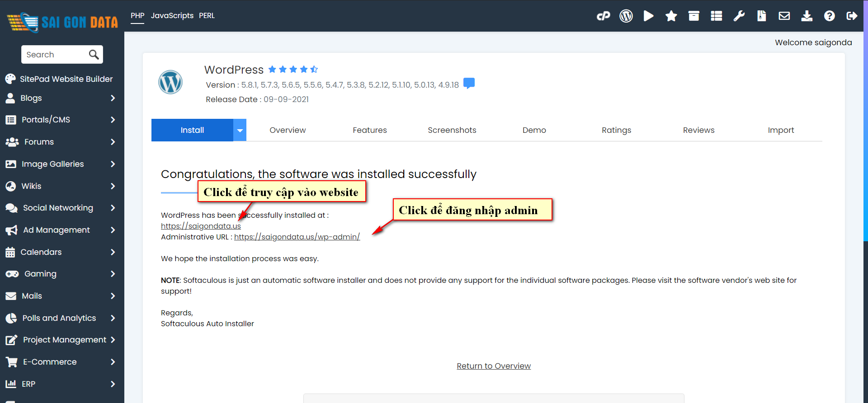The height and width of the screenshot is (403, 868).
Task: Switch to the Demo tab
Action: click(534, 130)
